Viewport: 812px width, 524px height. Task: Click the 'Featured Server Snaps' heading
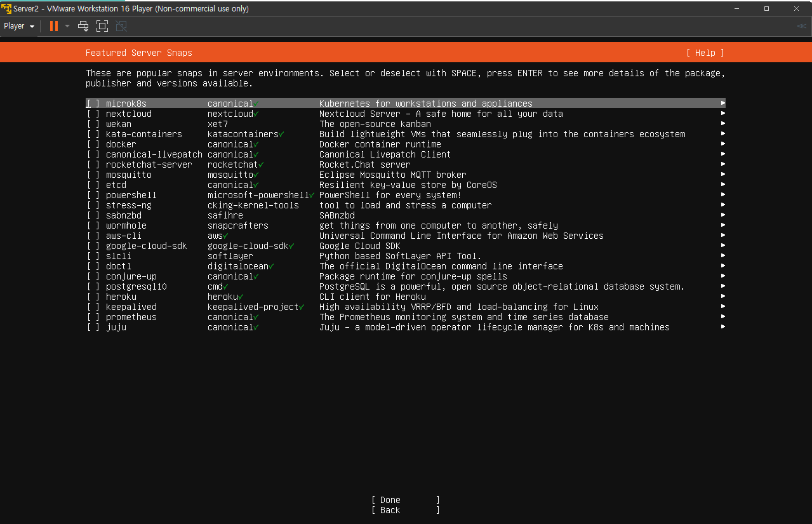tap(139, 53)
